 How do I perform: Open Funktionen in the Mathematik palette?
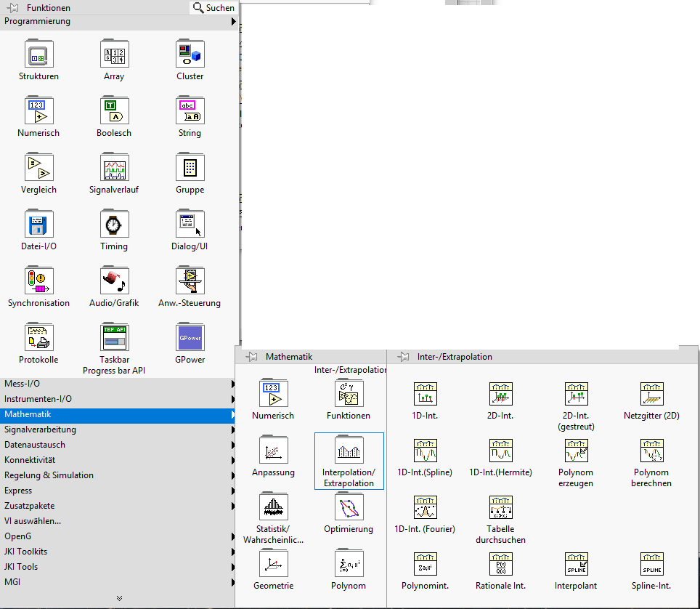[349, 394]
